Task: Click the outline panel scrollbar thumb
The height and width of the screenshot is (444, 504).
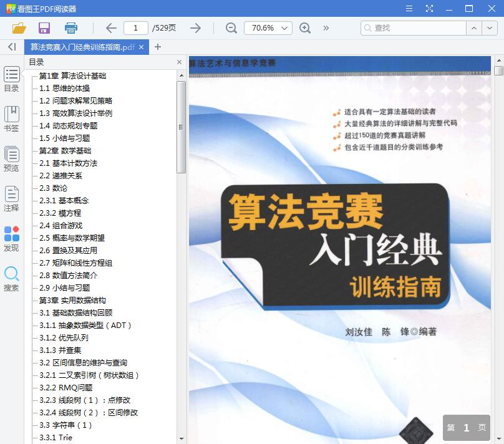Action: pyautogui.click(x=182, y=127)
